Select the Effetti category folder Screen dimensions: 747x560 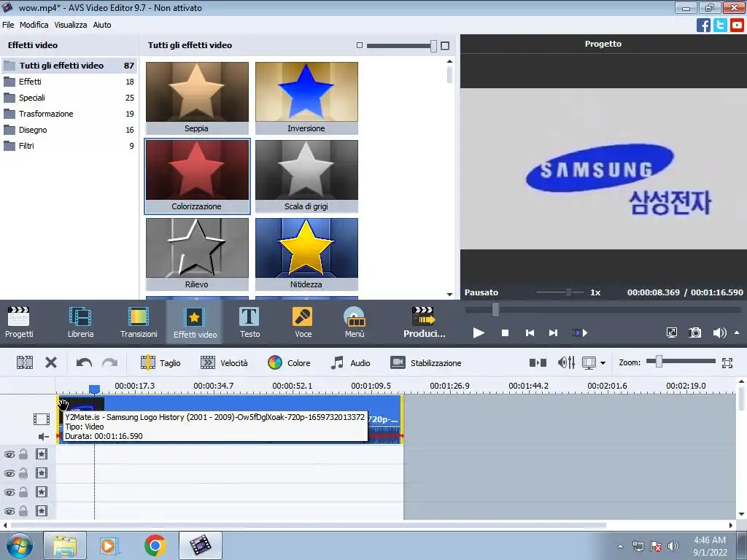[x=69, y=82]
